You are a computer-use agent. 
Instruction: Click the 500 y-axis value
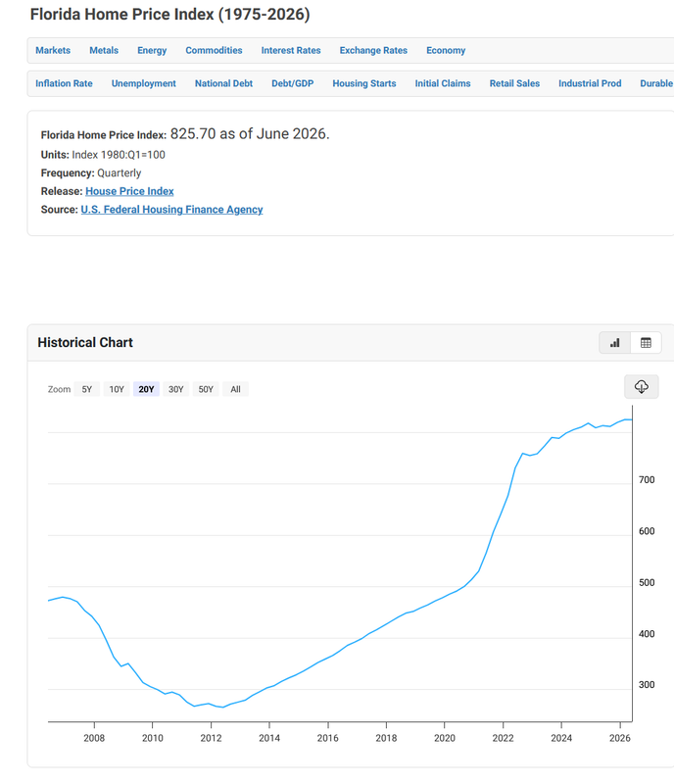pyautogui.click(x=647, y=583)
